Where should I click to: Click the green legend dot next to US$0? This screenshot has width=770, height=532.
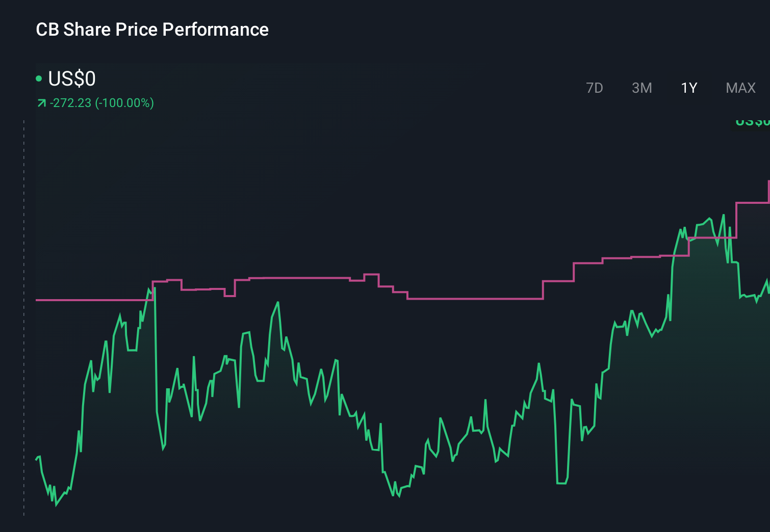coord(39,78)
